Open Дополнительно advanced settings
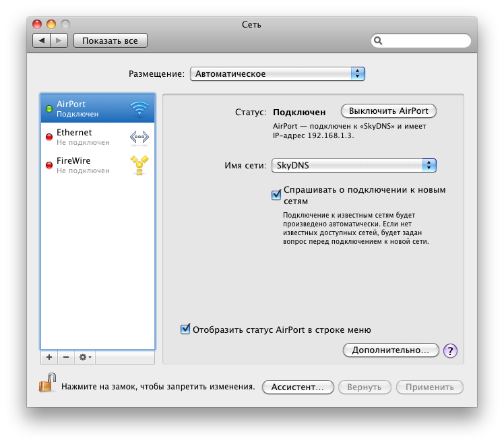The width and height of the screenshot is (504, 444). pyautogui.click(x=391, y=350)
